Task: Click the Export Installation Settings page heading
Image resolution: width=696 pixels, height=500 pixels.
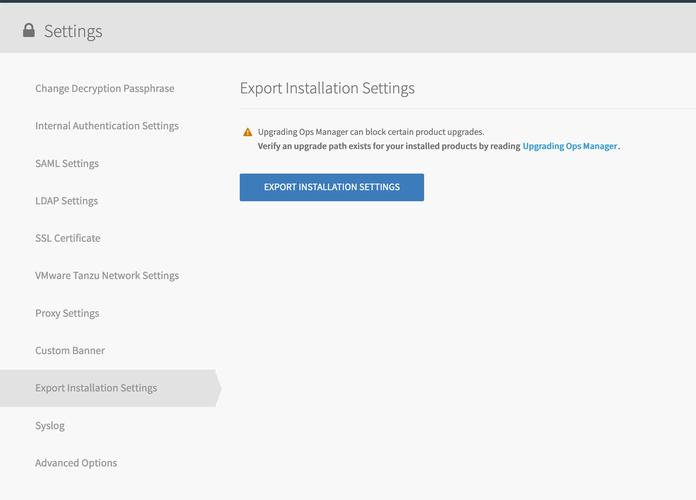Action: point(327,88)
